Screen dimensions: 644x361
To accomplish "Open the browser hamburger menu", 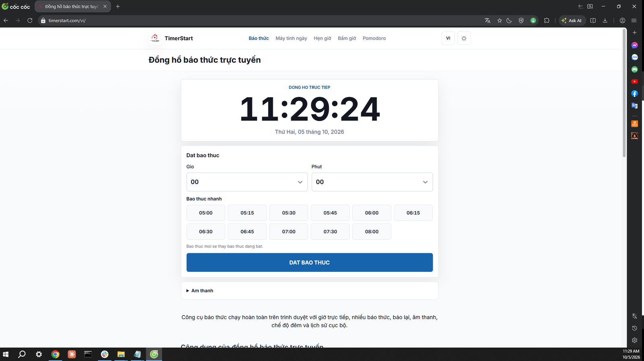I will (x=634, y=21).
